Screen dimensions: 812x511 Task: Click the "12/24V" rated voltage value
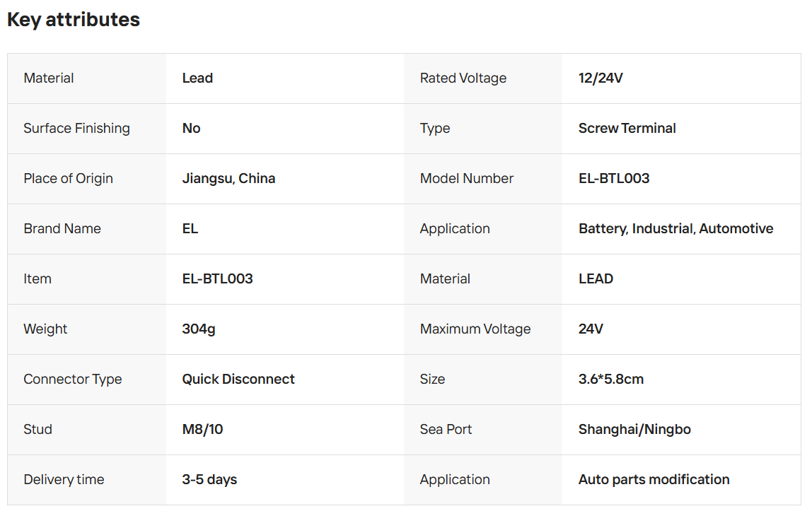601,78
